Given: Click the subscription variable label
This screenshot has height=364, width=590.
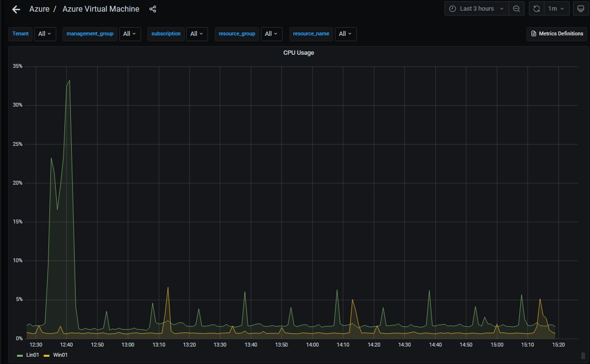Looking at the screenshot, I should click(x=166, y=34).
